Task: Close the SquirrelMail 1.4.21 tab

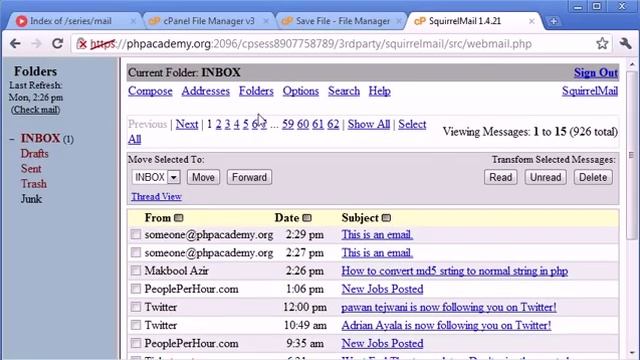Action: [531, 21]
